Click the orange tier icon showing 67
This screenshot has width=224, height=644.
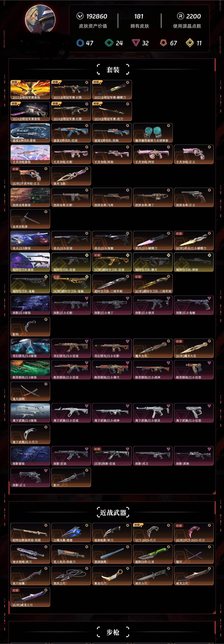tap(163, 43)
